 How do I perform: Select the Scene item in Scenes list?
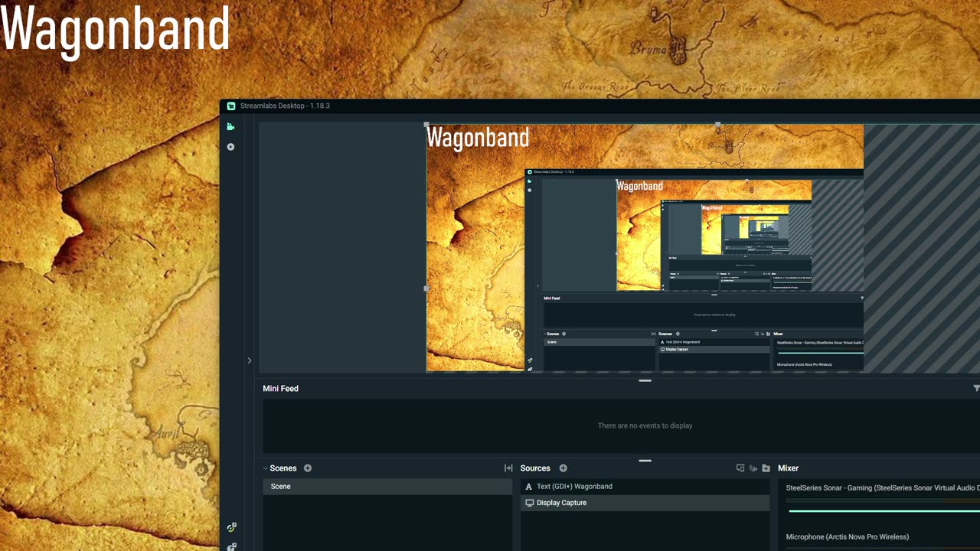click(387, 487)
